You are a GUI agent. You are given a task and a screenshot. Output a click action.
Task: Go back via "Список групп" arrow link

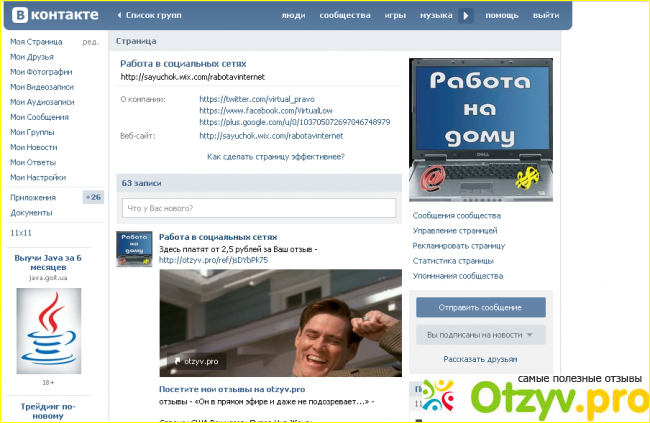pos(148,16)
